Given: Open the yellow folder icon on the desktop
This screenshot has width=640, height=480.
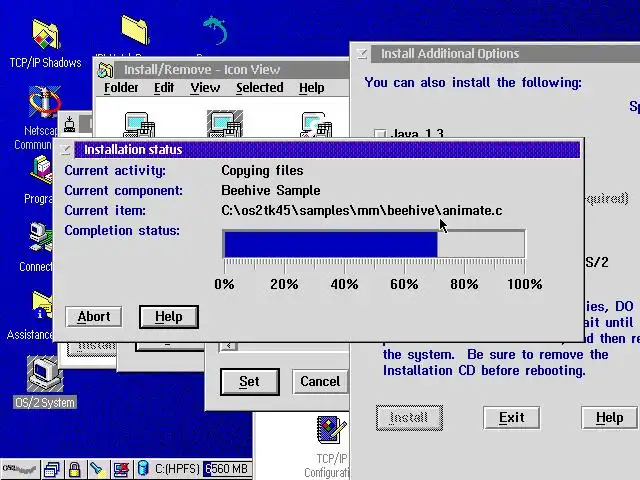Looking at the screenshot, I should tap(135, 30).
